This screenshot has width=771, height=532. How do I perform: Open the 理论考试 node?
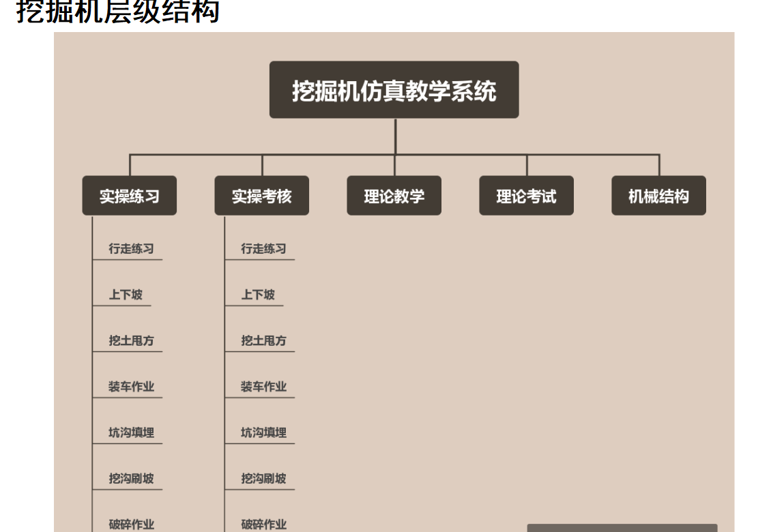click(526, 196)
